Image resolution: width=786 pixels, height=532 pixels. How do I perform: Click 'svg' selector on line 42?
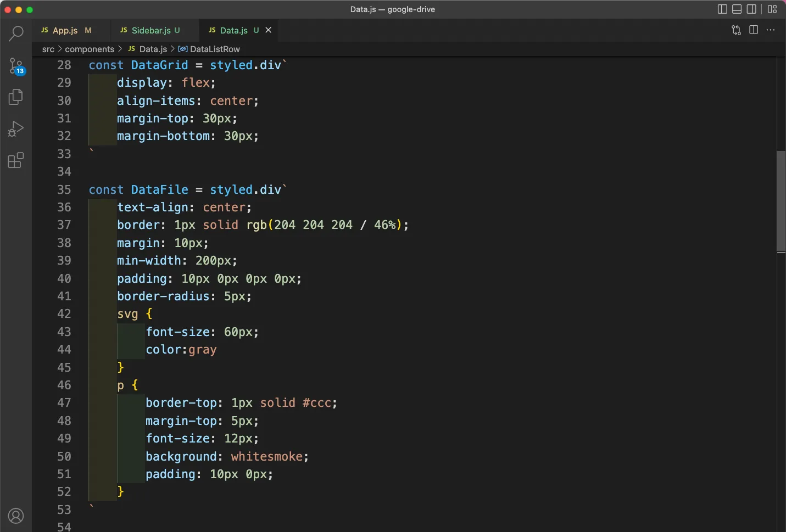pyautogui.click(x=127, y=314)
